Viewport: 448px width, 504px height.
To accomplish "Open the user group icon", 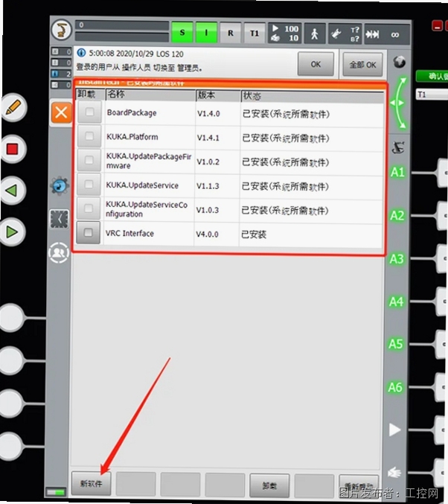I will click(59, 252).
